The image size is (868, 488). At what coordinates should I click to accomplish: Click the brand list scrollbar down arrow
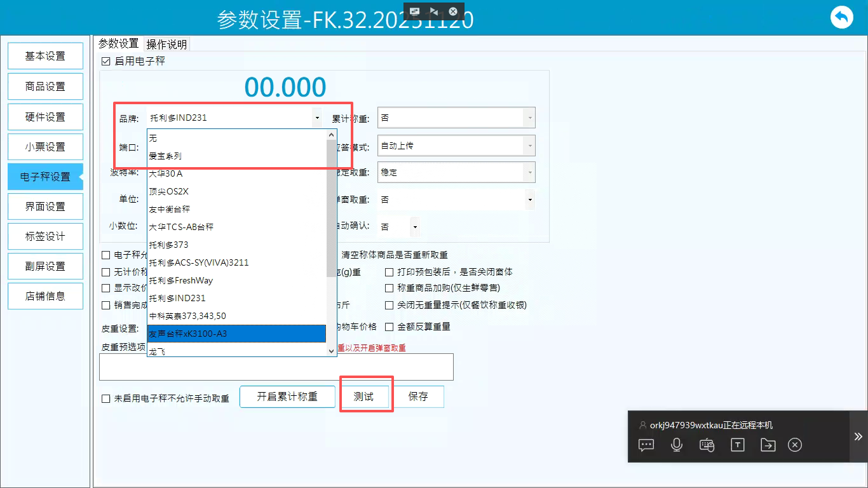331,351
